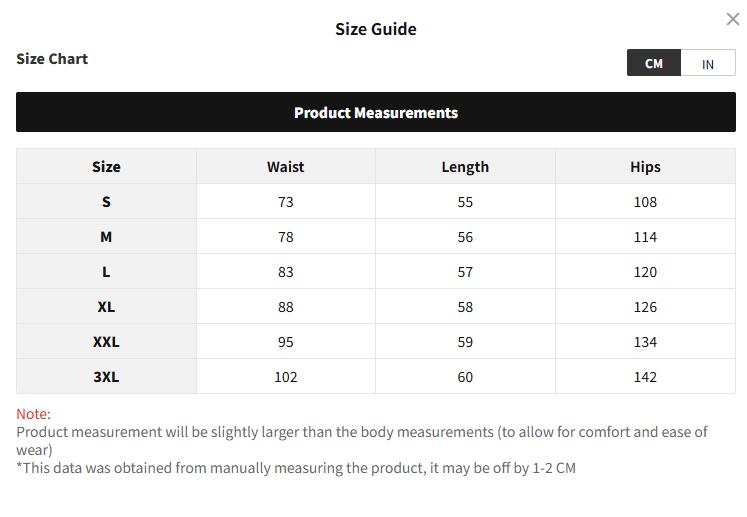
Task: Click the length value 55 cell
Action: click(465, 202)
